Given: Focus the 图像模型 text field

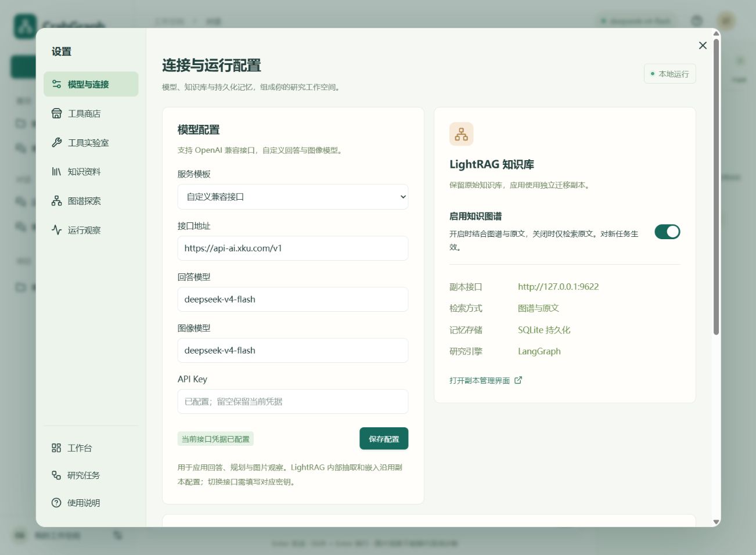Looking at the screenshot, I should 293,350.
